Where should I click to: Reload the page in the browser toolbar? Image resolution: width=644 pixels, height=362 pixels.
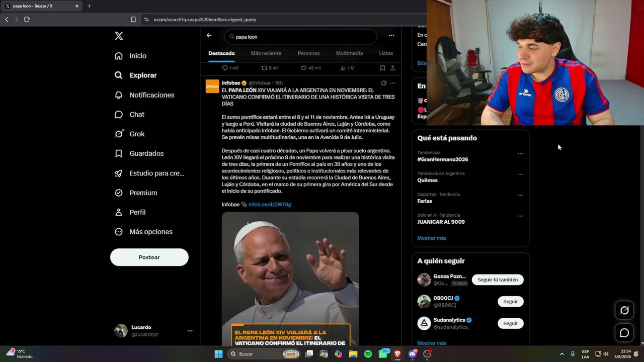click(27, 20)
